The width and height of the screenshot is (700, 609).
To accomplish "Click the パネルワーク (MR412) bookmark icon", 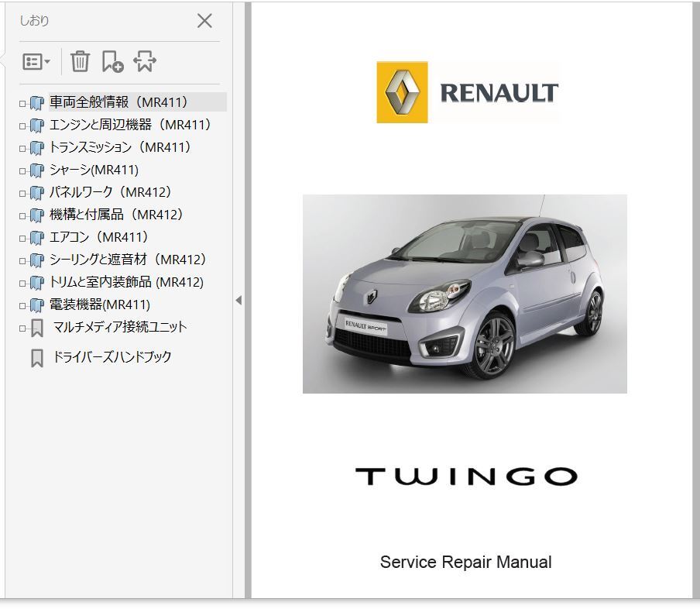I will (36, 193).
